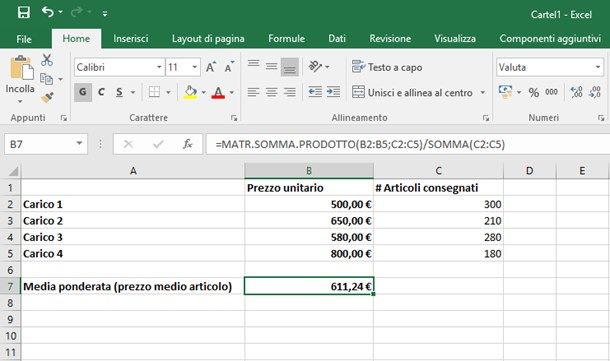Click the Copy icon
This screenshot has width=610, height=361.
[46, 79]
